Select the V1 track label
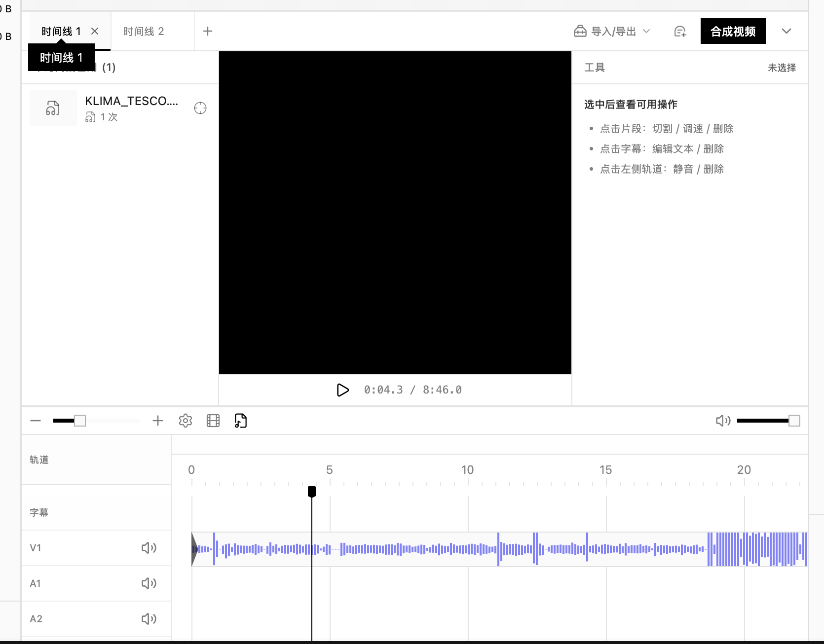This screenshot has width=824, height=644. [36, 548]
